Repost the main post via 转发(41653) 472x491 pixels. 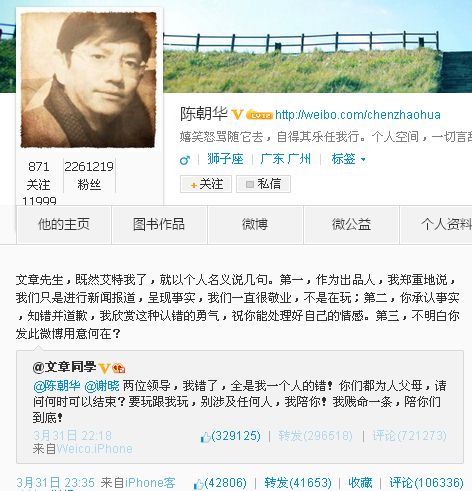pos(298,483)
